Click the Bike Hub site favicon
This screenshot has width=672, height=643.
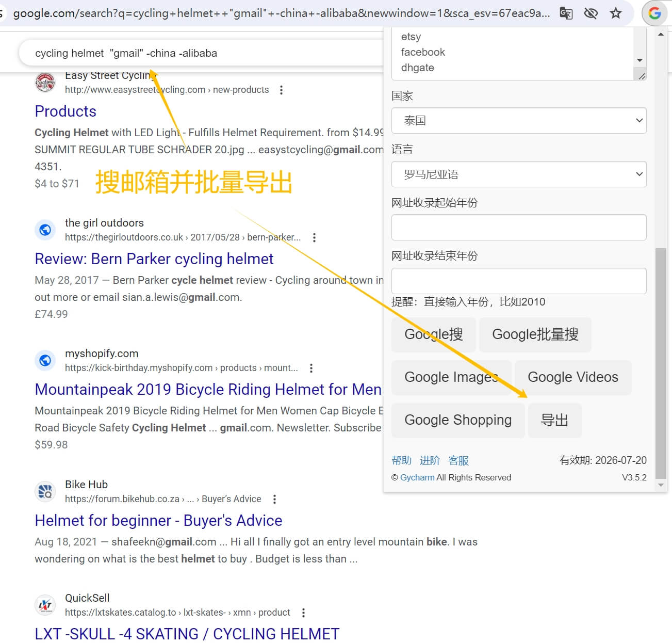[45, 491]
